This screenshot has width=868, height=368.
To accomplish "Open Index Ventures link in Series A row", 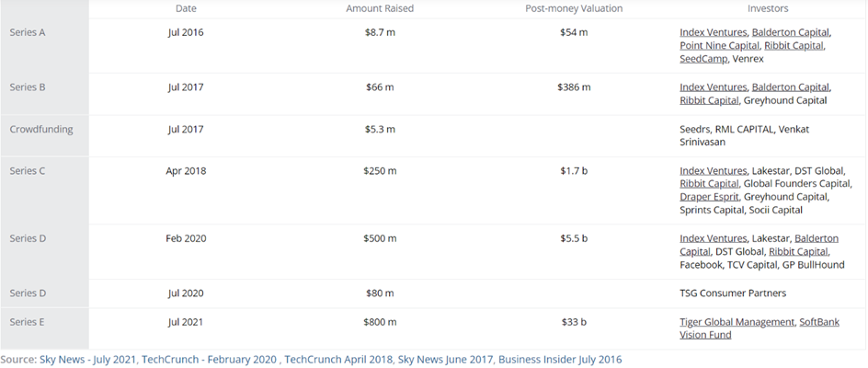I will pos(713,32).
